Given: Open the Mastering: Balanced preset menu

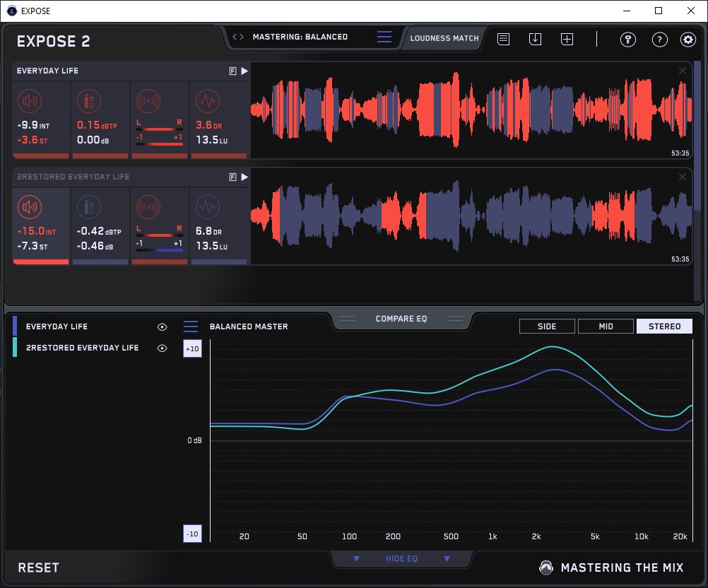Looking at the screenshot, I should click(384, 37).
